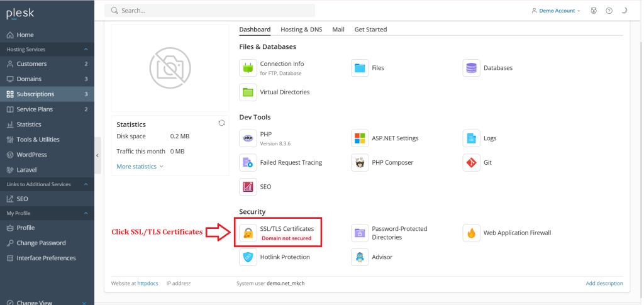Open the Failed Request Tracing icon

[x=248, y=162]
